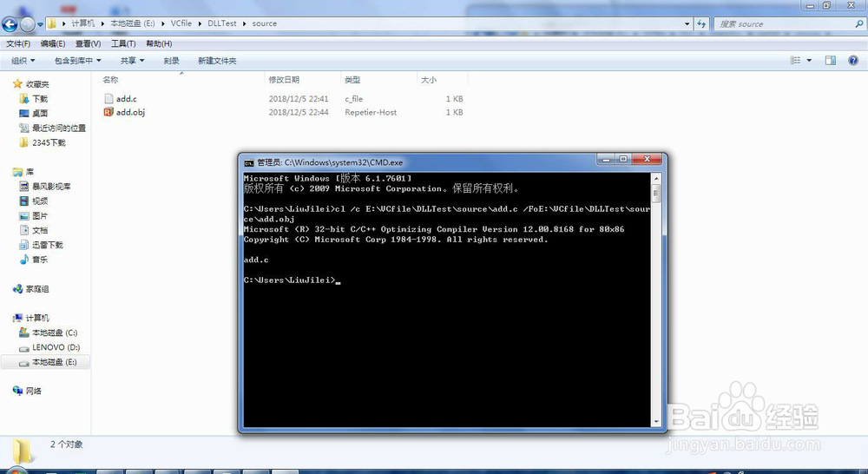Close the CMD.exe window
The image size is (868, 474).
(647, 159)
